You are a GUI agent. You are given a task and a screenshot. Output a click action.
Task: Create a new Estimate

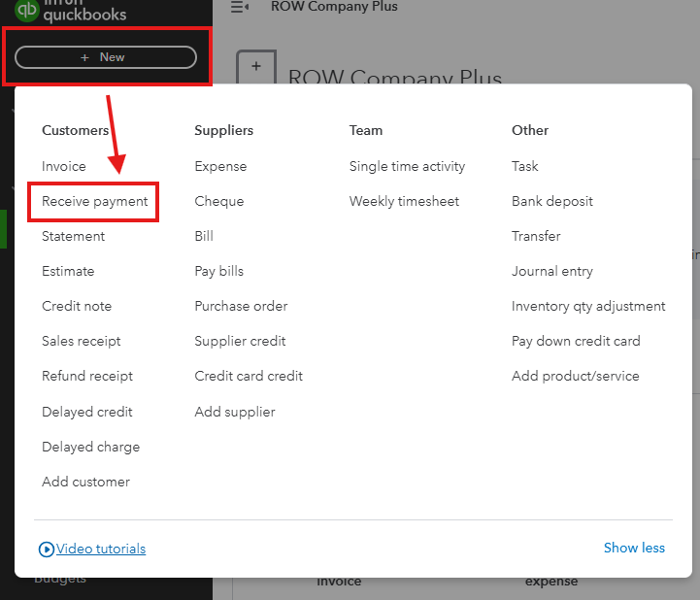tap(68, 271)
